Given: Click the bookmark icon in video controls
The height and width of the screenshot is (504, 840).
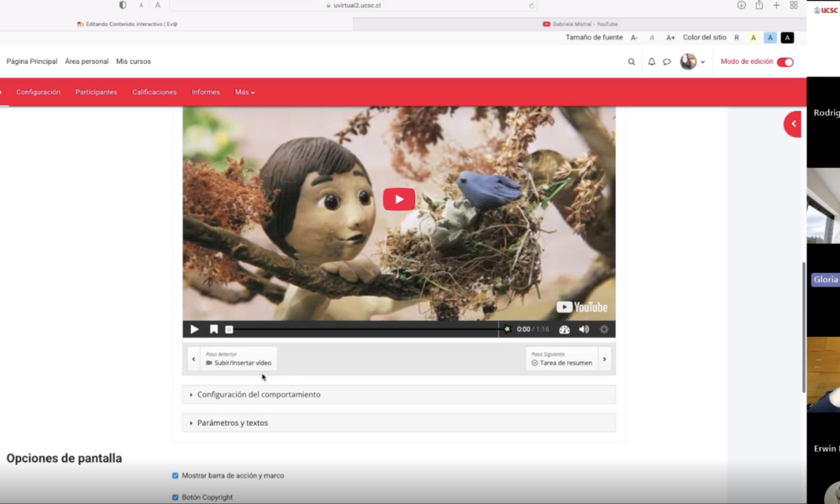Looking at the screenshot, I should 213,329.
